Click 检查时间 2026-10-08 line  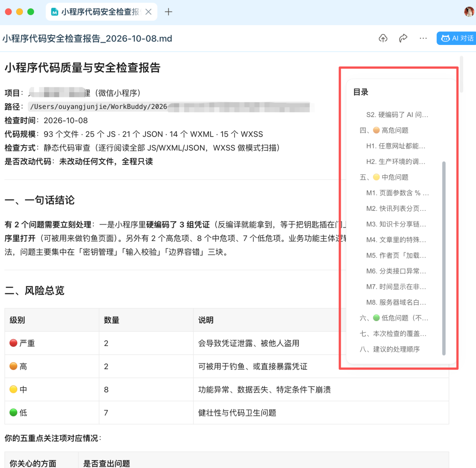(x=46, y=121)
